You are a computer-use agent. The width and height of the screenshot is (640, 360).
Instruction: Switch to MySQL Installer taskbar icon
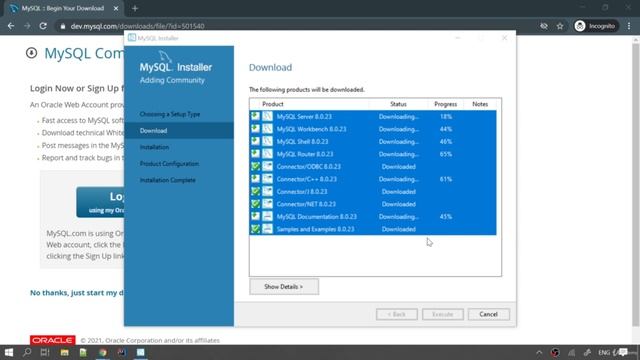(140, 352)
